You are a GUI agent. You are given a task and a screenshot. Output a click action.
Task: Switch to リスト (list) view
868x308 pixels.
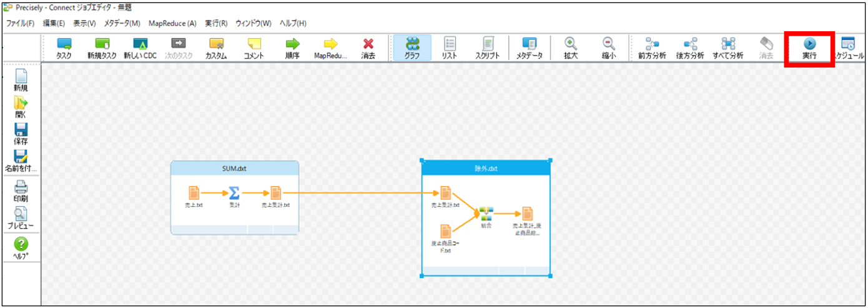[x=450, y=48]
